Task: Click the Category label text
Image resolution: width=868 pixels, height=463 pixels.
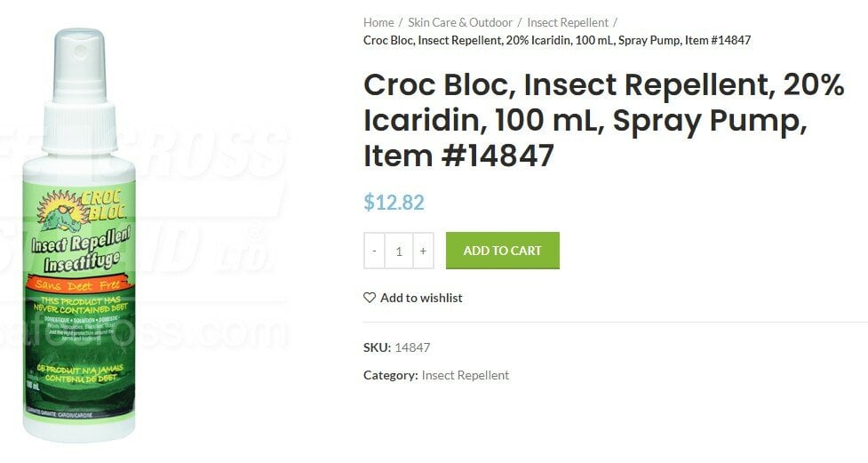Action: click(390, 376)
